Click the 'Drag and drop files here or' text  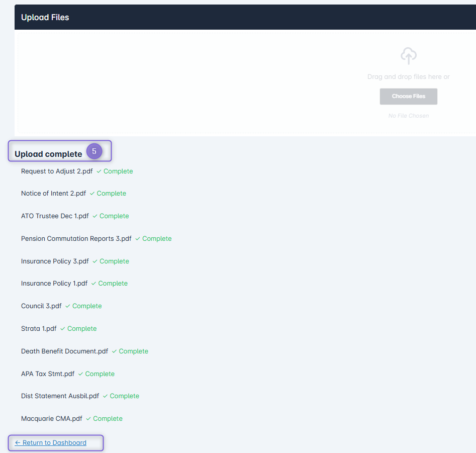click(408, 77)
